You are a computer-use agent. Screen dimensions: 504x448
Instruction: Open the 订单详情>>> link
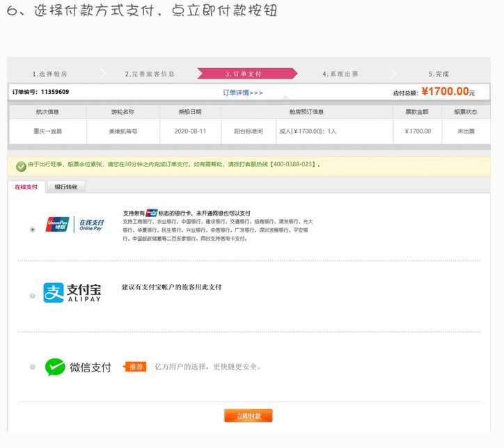coord(242,93)
